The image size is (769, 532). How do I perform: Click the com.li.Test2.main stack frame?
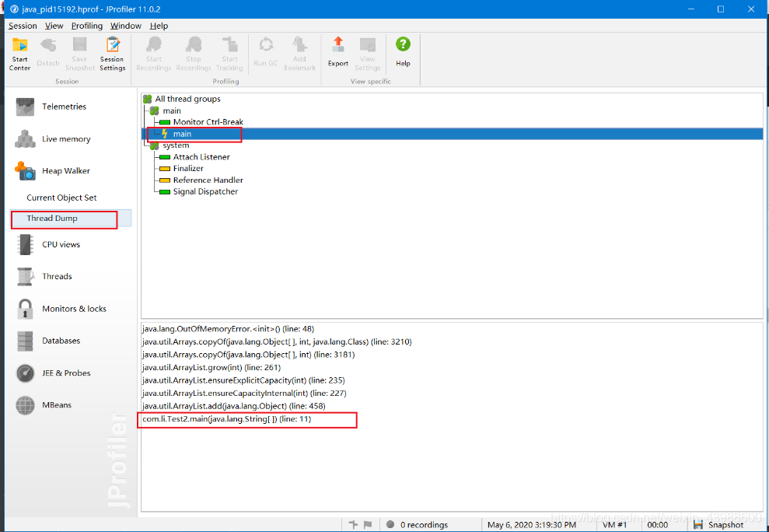[x=226, y=419]
